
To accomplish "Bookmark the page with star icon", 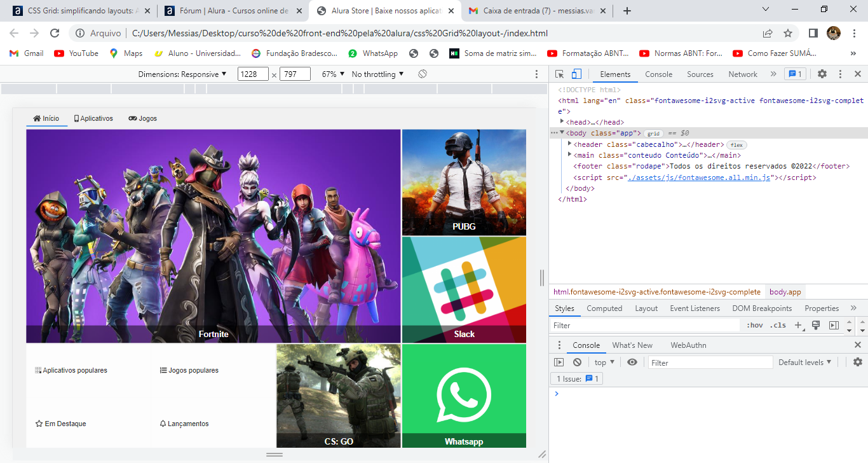I will (788, 33).
